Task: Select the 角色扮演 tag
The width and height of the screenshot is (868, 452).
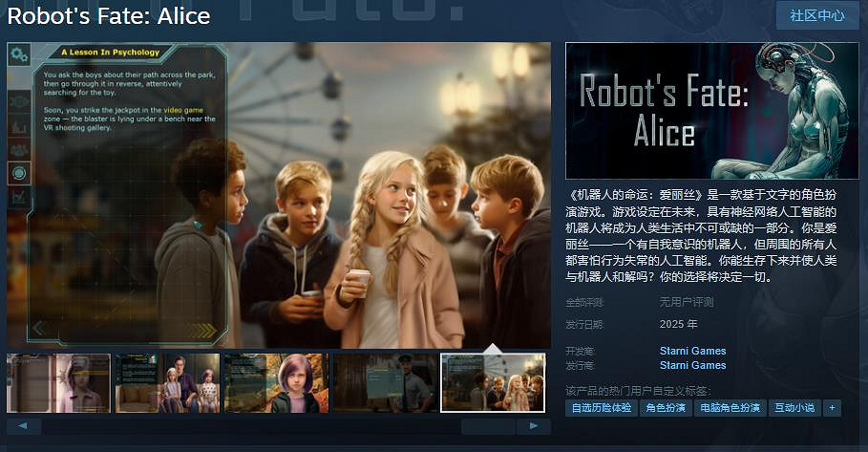Action: [x=666, y=408]
